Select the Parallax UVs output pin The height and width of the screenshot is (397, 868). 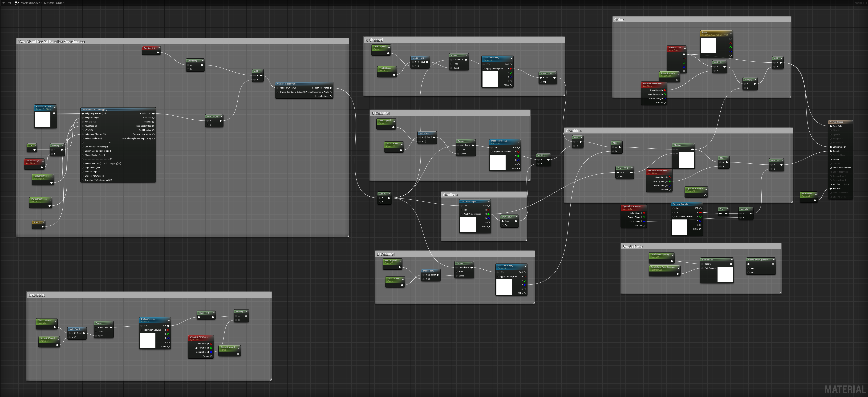(x=153, y=113)
